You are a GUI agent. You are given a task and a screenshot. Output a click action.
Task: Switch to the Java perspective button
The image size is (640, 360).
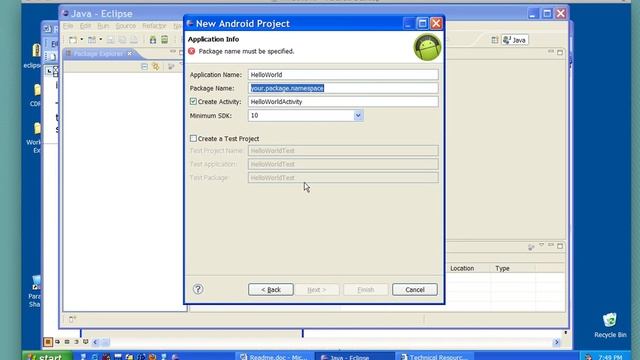[x=515, y=40]
